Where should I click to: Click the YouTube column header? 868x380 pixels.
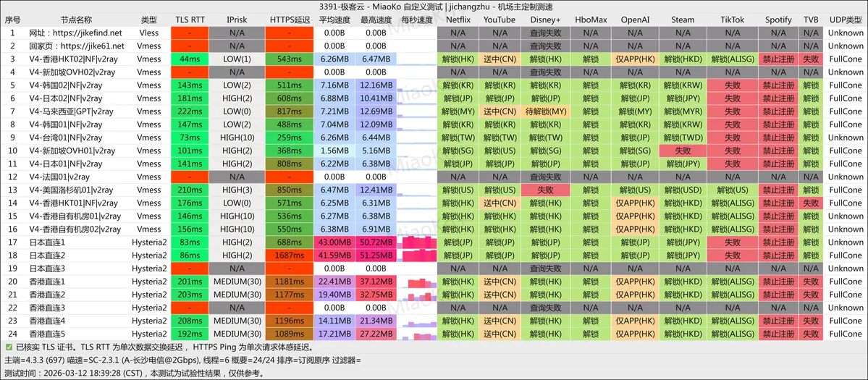(500, 20)
